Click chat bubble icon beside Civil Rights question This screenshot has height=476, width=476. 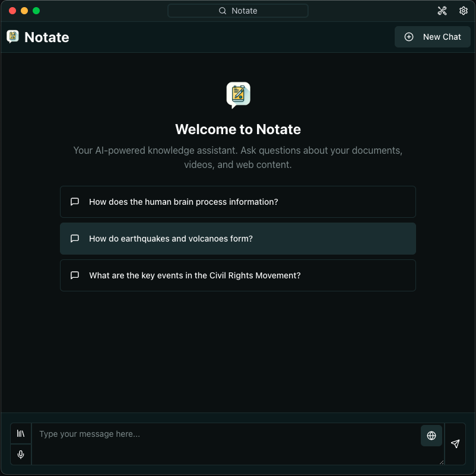[75, 275]
